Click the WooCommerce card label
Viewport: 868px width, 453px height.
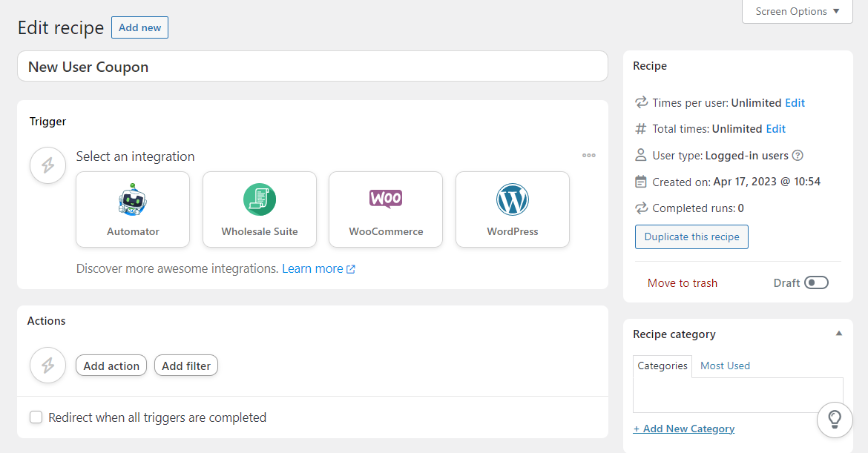(x=386, y=232)
